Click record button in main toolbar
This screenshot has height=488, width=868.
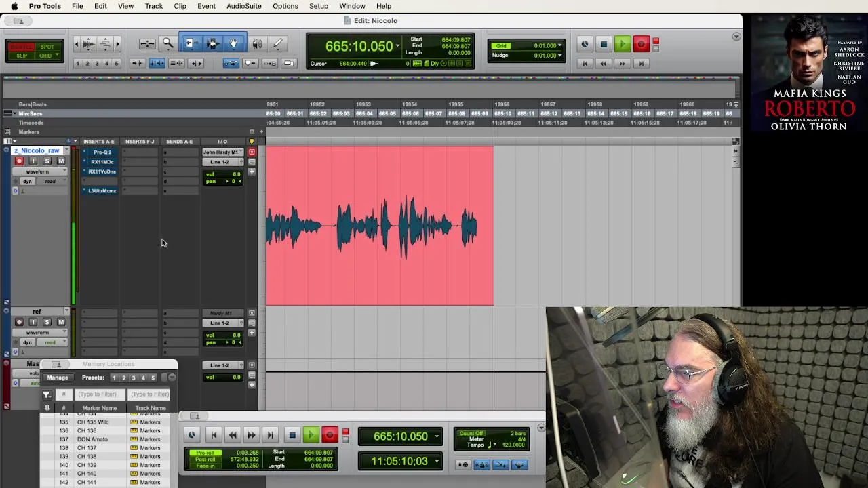pyautogui.click(x=641, y=45)
